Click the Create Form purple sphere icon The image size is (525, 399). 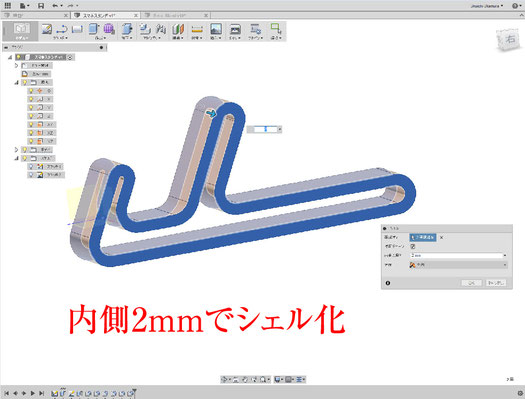[109, 29]
